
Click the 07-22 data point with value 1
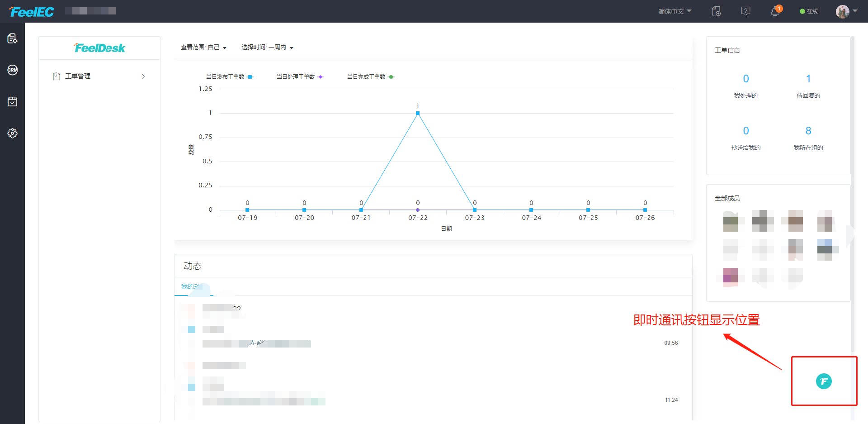click(x=418, y=113)
